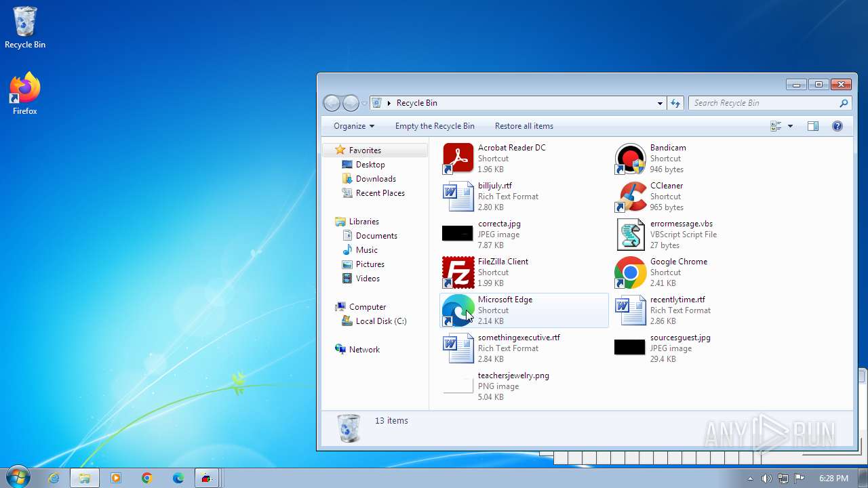Select Network in the navigation pane
Viewport: 868px width, 488px height.
pyautogui.click(x=364, y=350)
